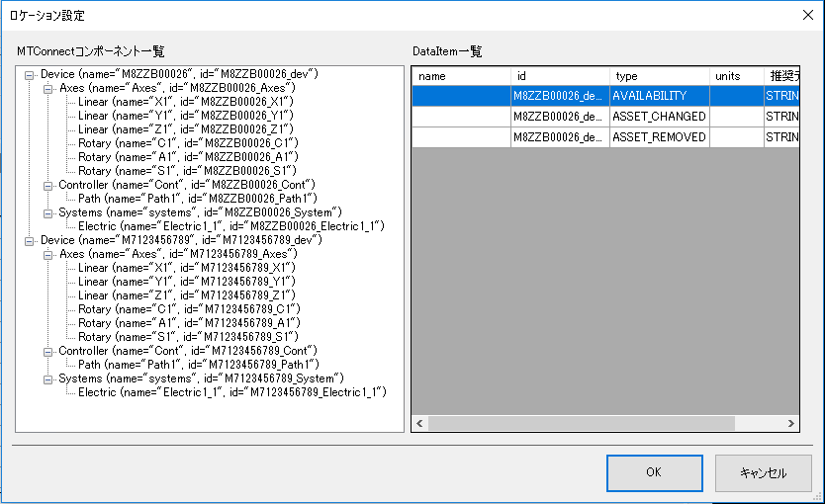Click the id cell in ASSET_CHANGED row

tap(560, 117)
